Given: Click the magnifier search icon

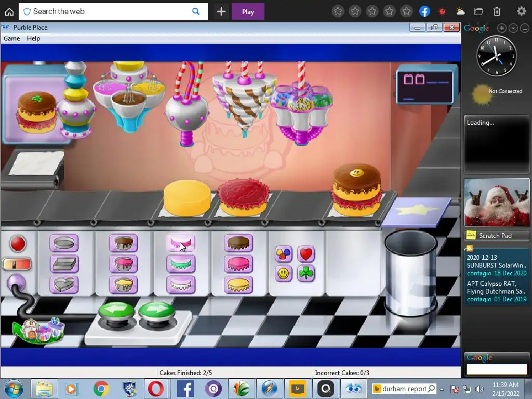Looking at the screenshot, I should [196, 11].
